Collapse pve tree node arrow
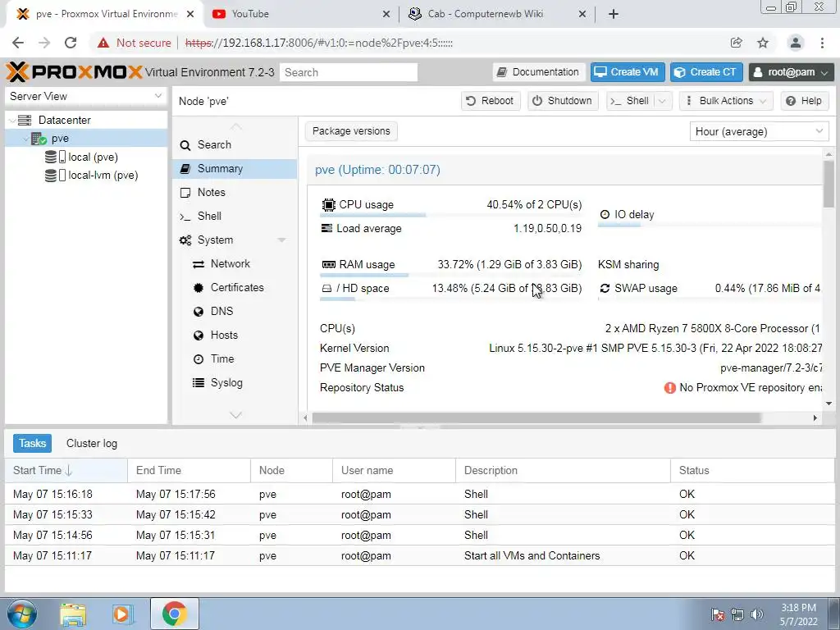This screenshot has height=630, width=840. pos(25,139)
